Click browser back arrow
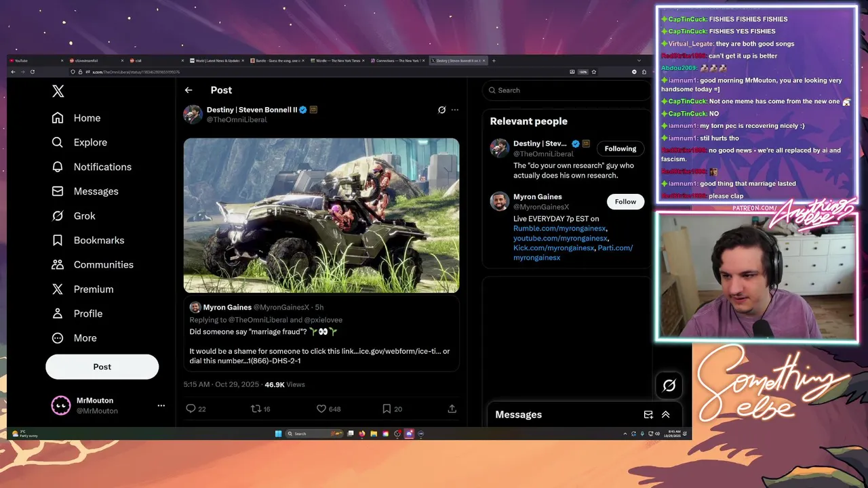 [13, 72]
